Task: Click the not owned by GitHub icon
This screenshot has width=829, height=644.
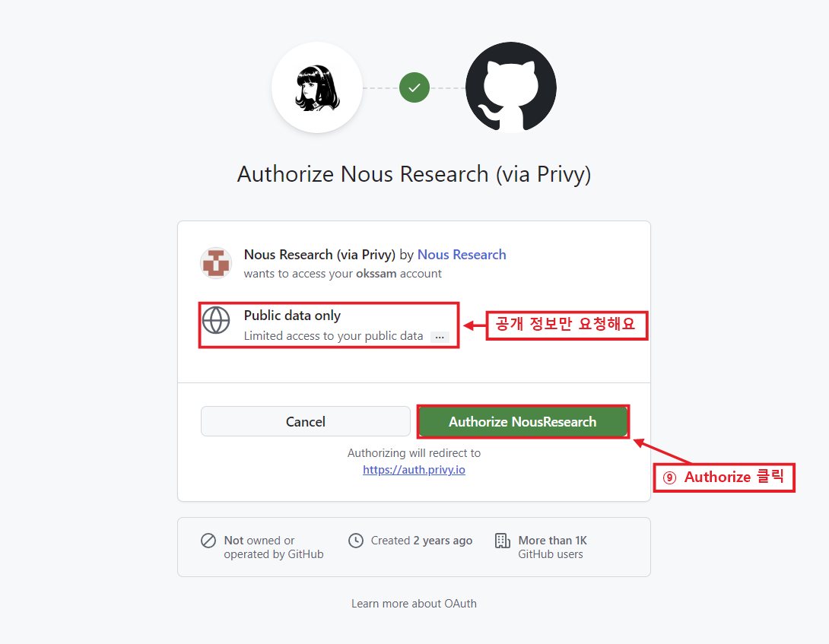Action: pos(208,541)
